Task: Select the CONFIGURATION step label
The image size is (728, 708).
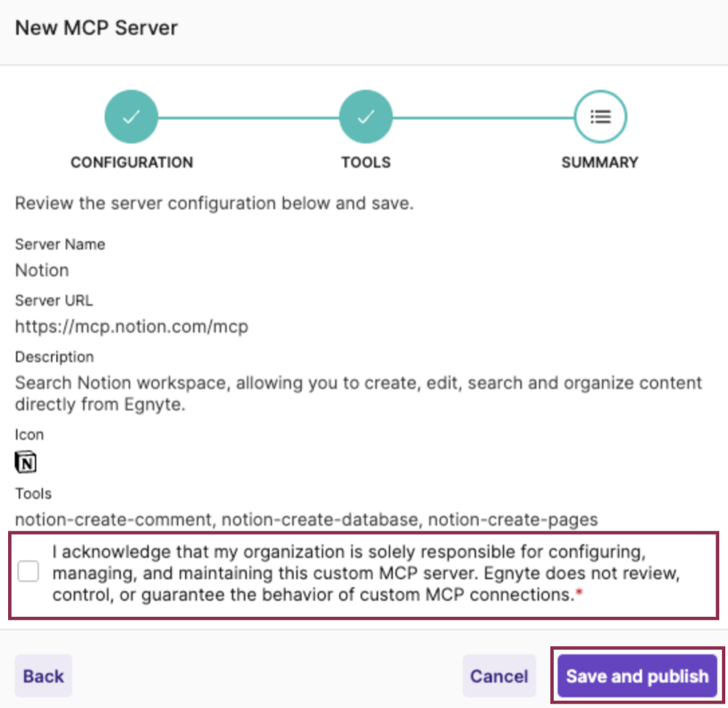Action: click(x=131, y=163)
